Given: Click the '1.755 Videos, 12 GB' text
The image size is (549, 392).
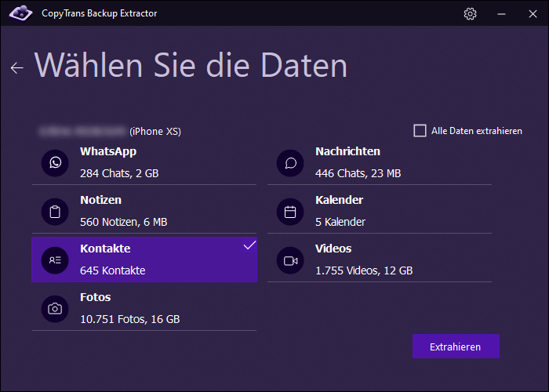Looking at the screenshot, I should pyautogui.click(x=364, y=270).
